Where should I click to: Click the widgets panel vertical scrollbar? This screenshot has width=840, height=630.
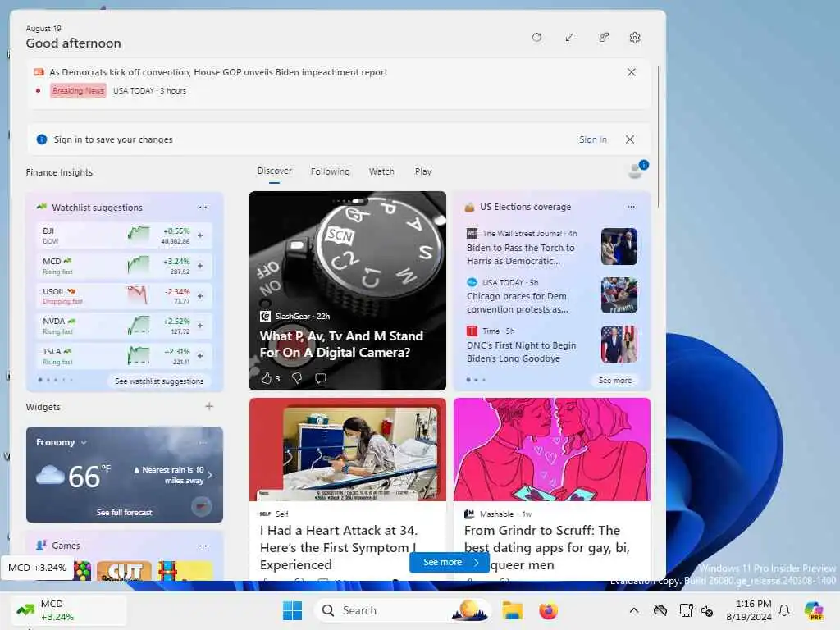click(x=658, y=137)
